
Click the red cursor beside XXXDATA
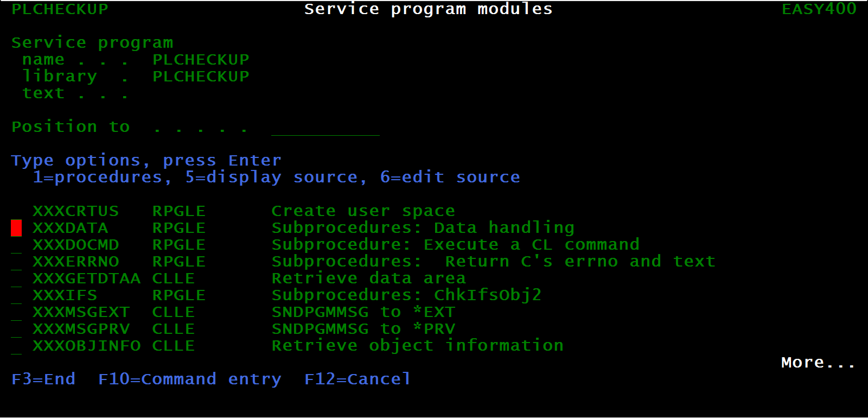click(16, 228)
